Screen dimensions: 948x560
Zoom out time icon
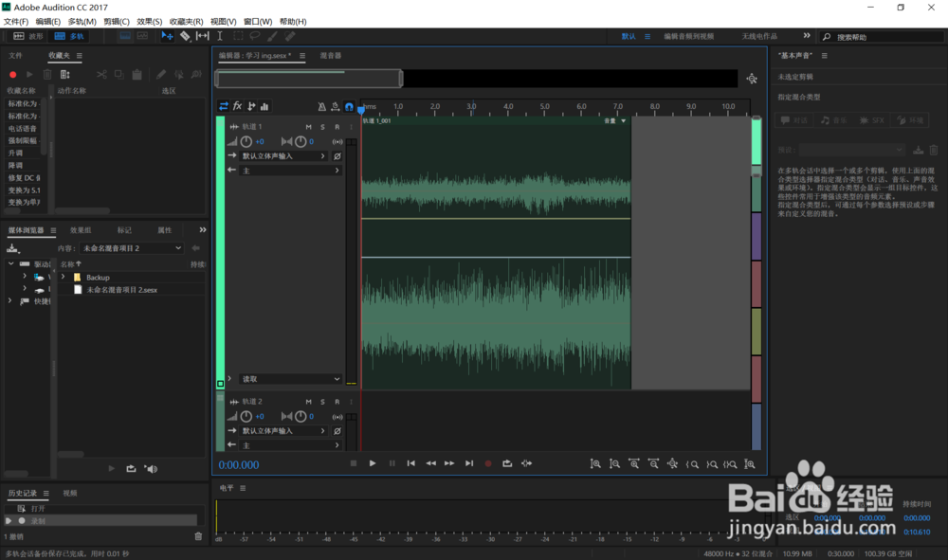653,464
